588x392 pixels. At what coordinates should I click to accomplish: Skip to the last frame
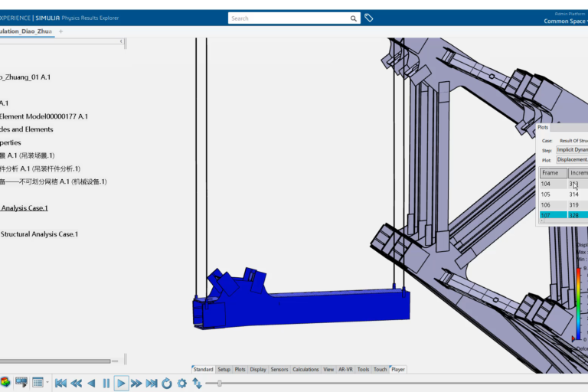[x=152, y=383]
